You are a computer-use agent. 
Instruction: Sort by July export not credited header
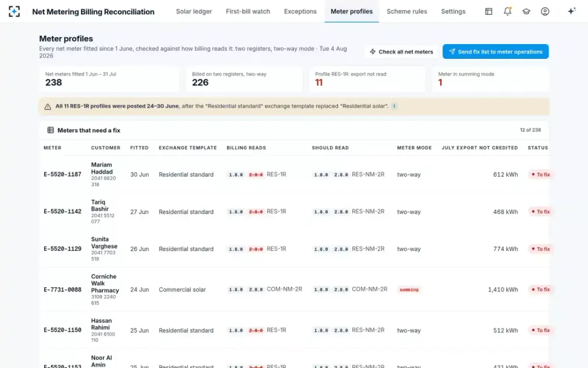(480, 148)
